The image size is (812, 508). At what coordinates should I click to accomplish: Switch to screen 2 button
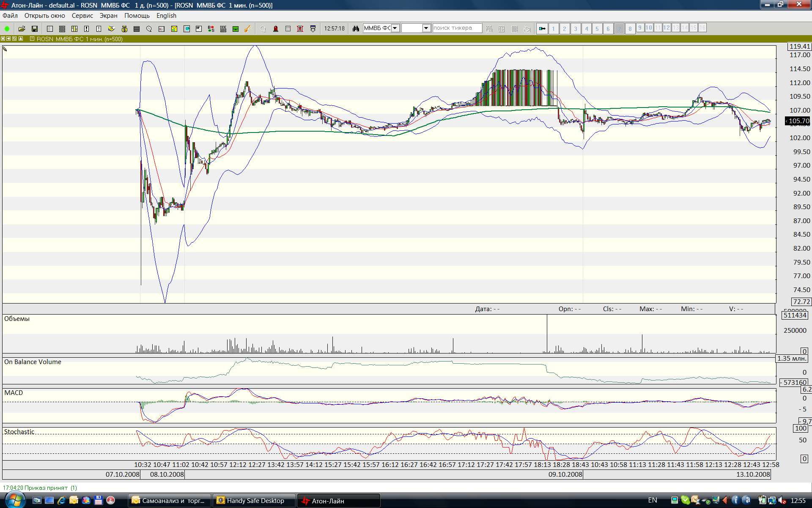565,28
